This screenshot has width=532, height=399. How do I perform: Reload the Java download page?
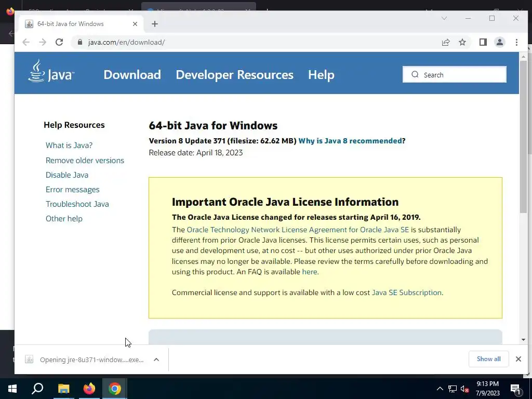[x=59, y=42]
